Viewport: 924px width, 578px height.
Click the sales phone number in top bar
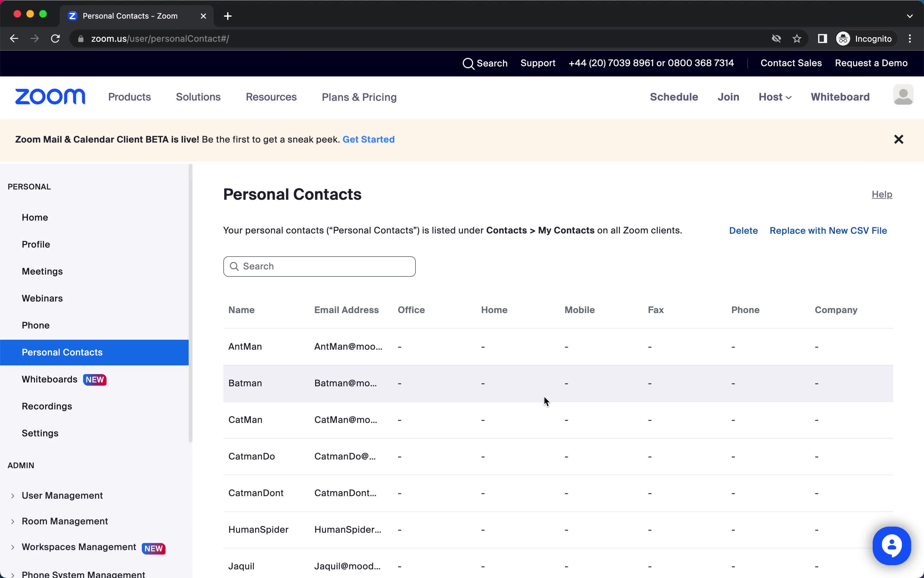(651, 63)
